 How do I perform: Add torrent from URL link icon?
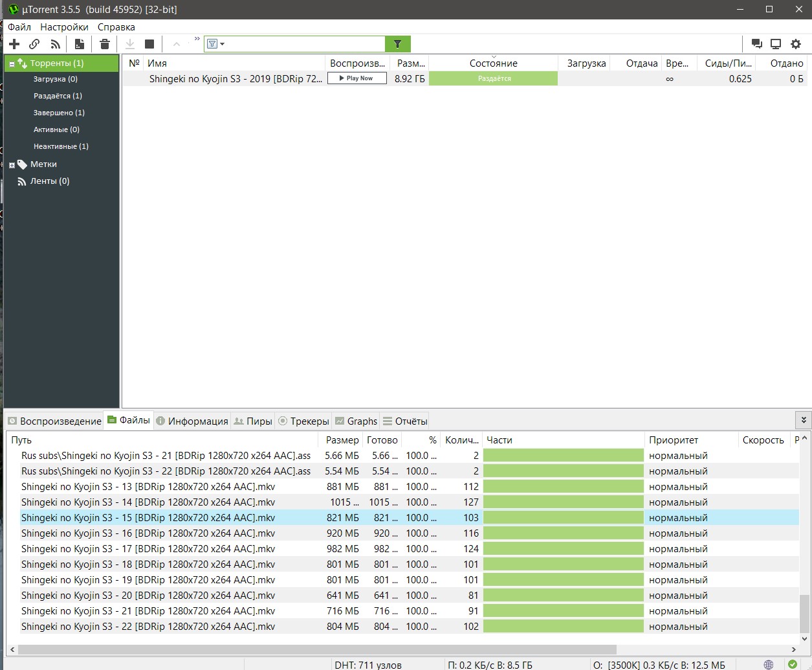(34, 44)
